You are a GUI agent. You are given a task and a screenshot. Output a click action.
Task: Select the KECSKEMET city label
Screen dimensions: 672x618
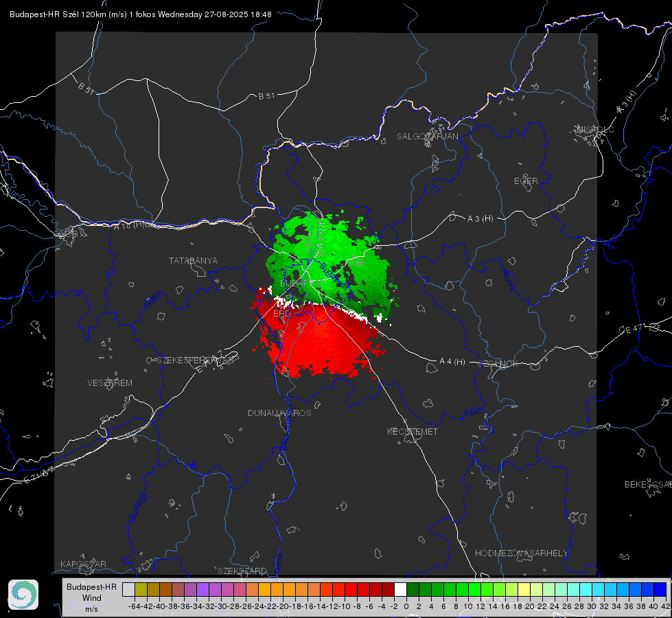click(x=413, y=431)
